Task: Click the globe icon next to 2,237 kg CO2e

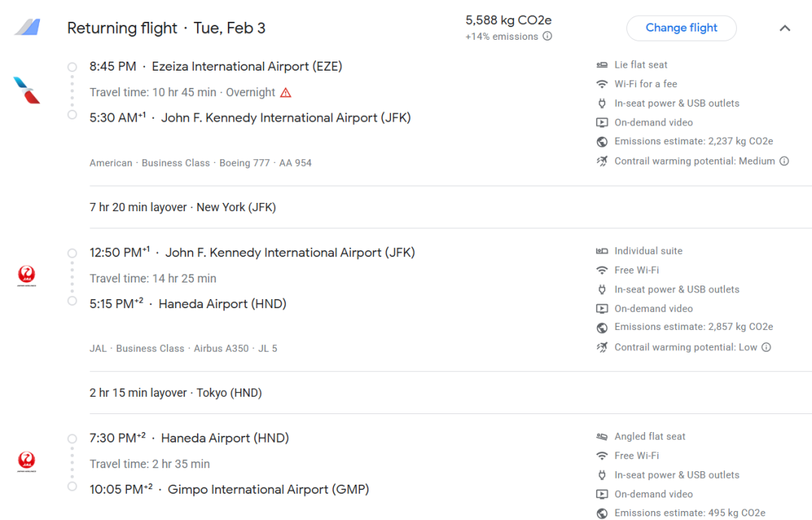Action: pos(601,142)
